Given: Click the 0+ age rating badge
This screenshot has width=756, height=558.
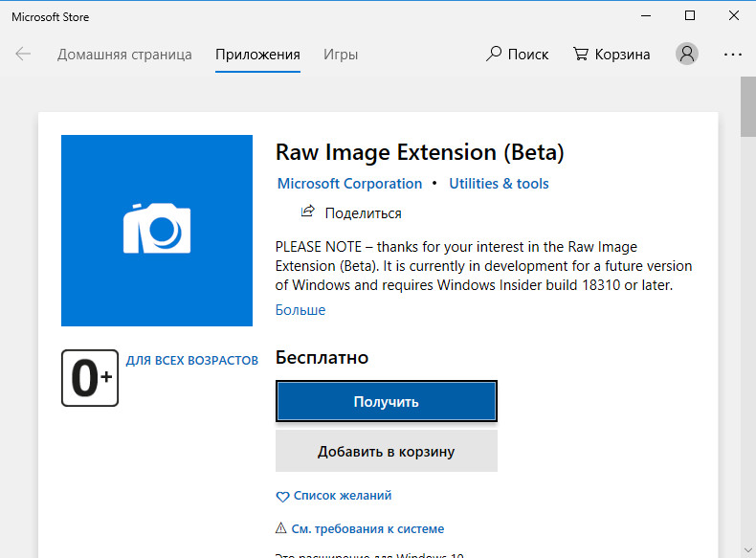Looking at the screenshot, I should point(90,378).
